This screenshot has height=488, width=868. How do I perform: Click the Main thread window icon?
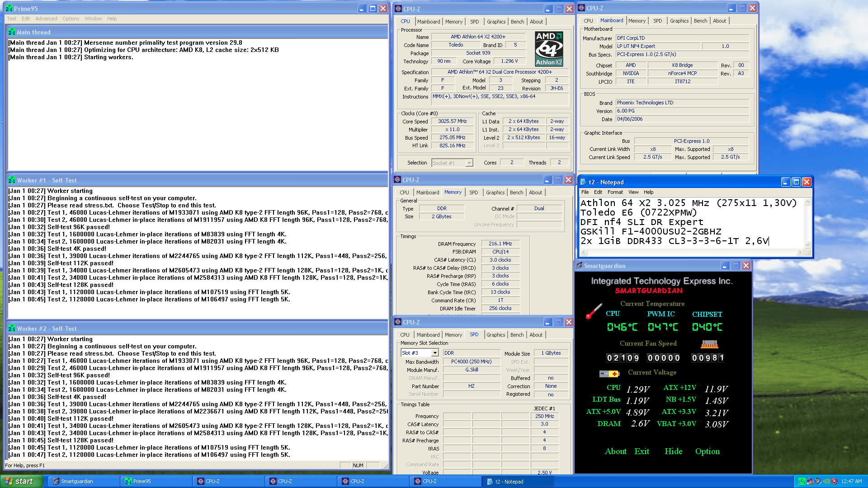coord(12,32)
